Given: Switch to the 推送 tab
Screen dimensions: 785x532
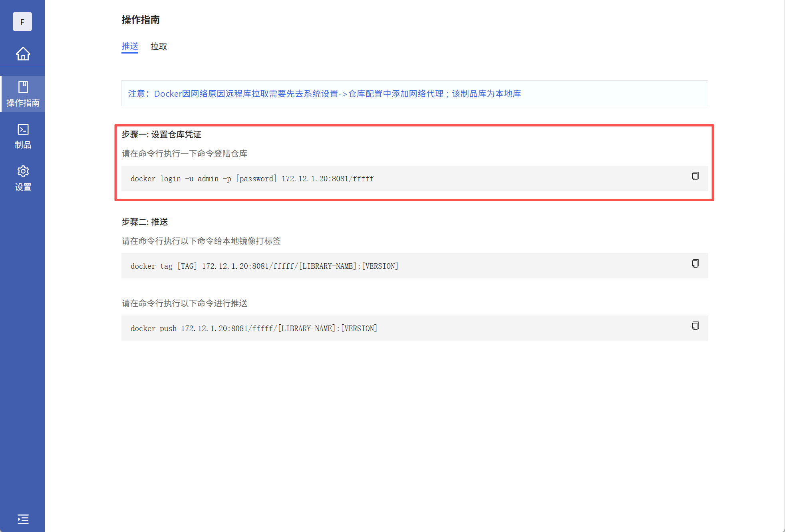Looking at the screenshot, I should [x=130, y=46].
